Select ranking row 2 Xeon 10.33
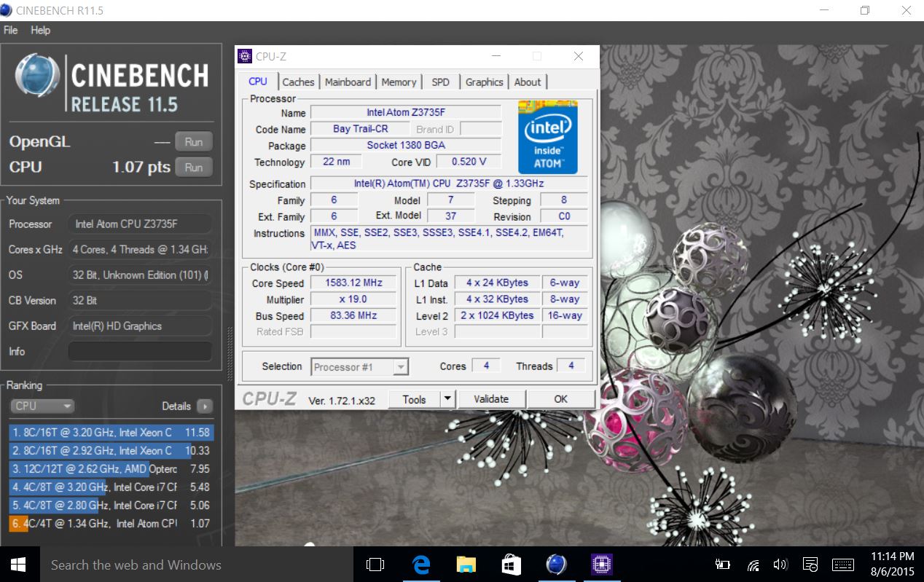 pyautogui.click(x=112, y=450)
